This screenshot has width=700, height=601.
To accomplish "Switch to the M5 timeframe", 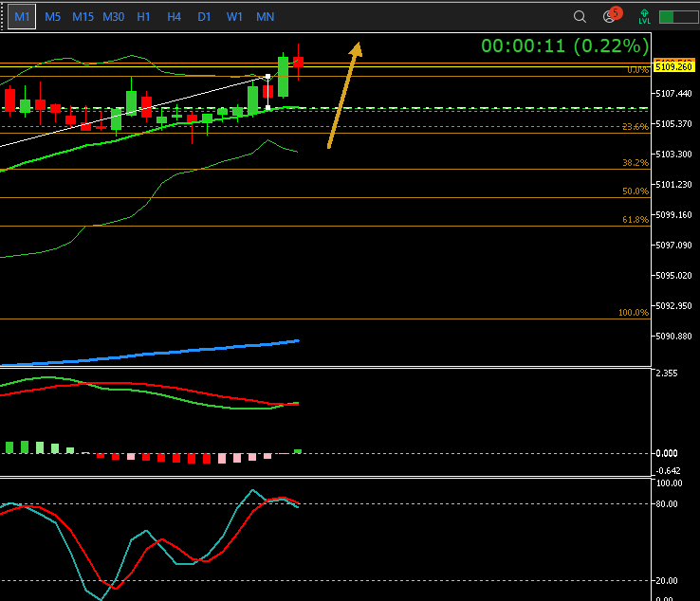I will click(53, 17).
